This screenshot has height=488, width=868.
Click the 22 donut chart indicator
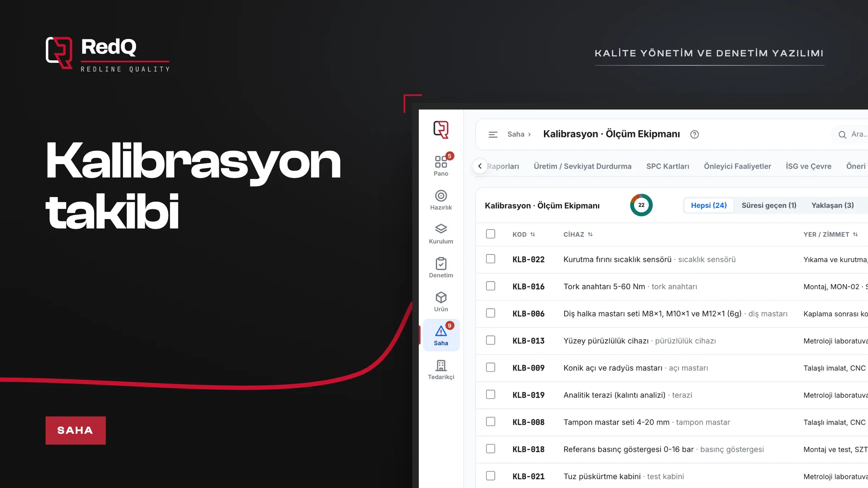click(641, 205)
